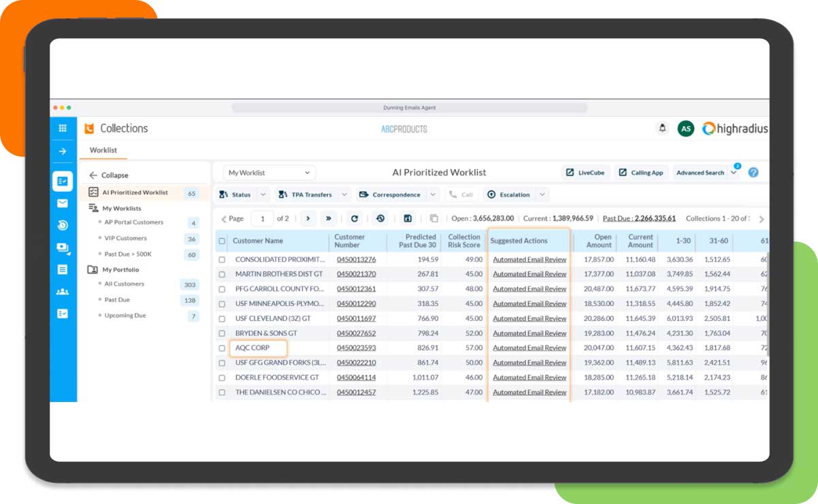The height and width of the screenshot is (504, 818).
Task: Click the sidebar expand arrow icon
Action: tap(63, 151)
